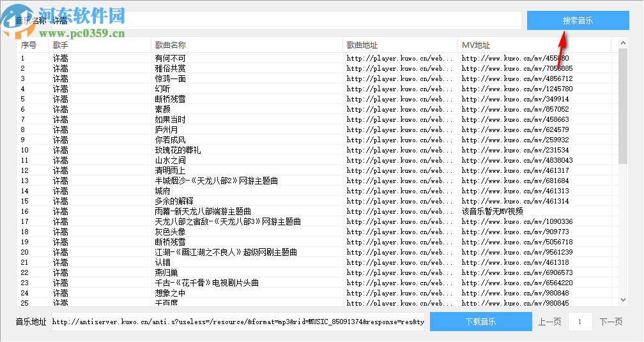
Task: Click row number 10 in 序号 column
Action: click(x=25, y=150)
